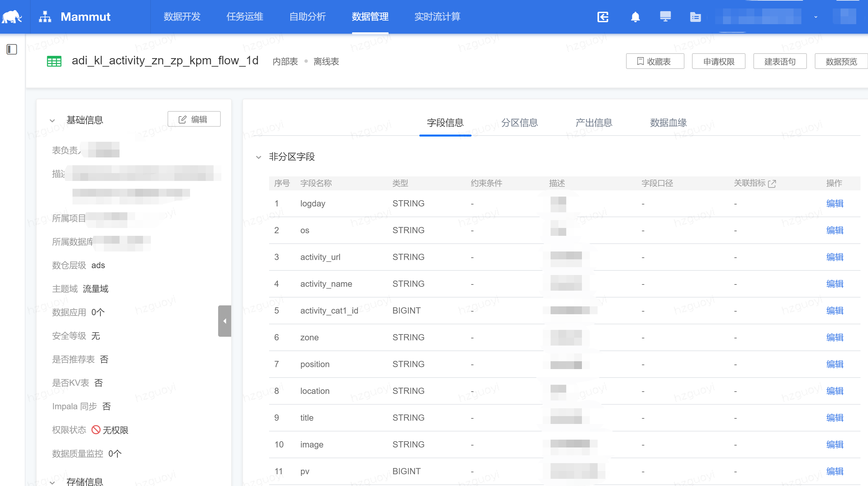Click the 申请权限 button

[x=718, y=61]
